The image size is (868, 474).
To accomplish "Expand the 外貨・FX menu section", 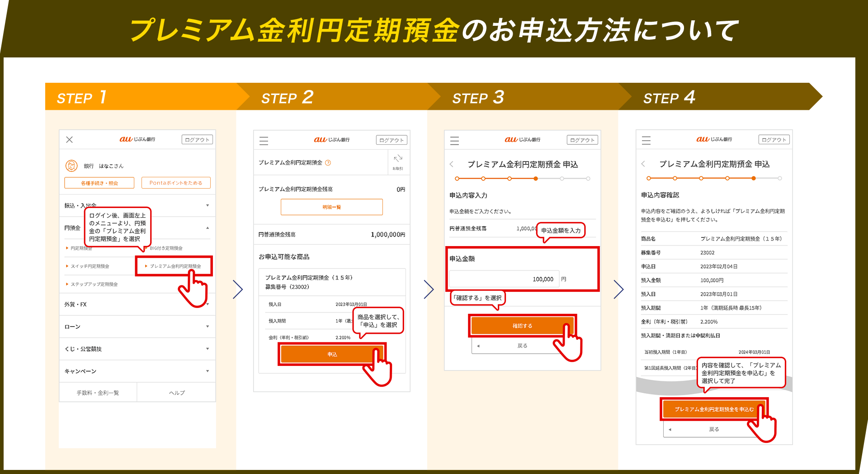I will click(x=137, y=304).
